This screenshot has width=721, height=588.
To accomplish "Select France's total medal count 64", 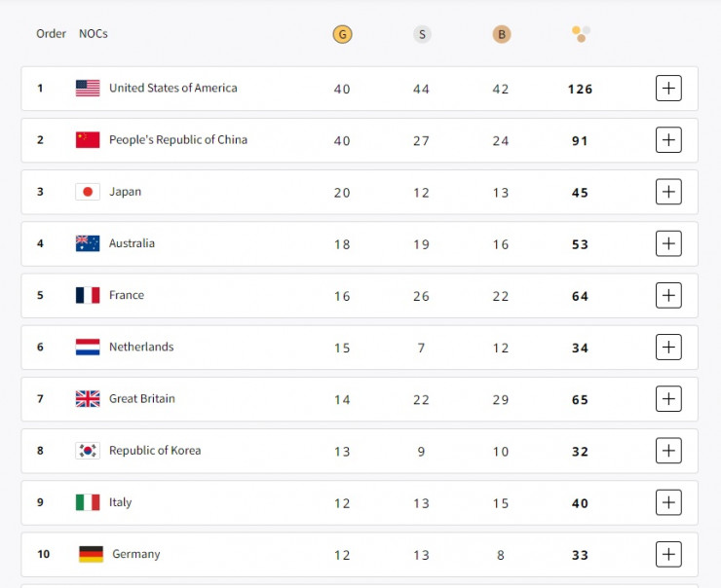I will [581, 296].
